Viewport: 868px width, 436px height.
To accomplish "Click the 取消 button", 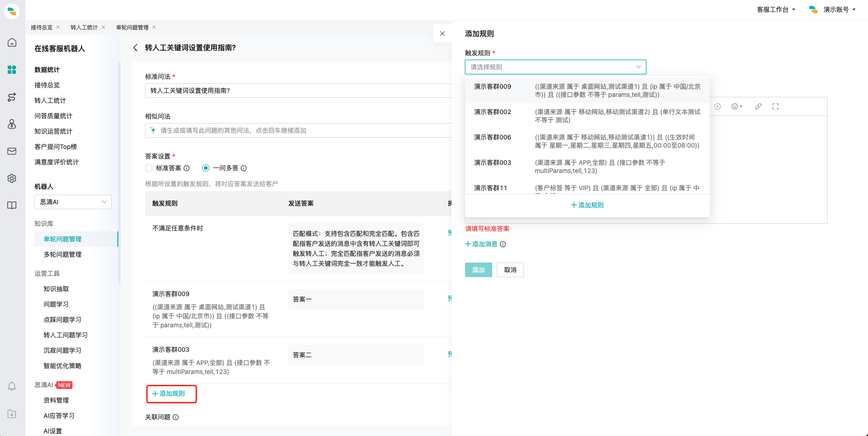I will pos(510,270).
